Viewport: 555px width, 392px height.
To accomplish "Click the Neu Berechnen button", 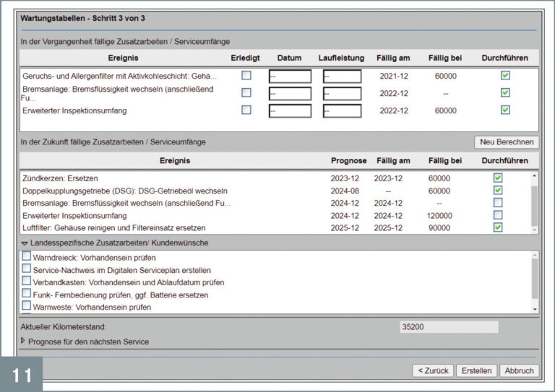I will click(507, 142).
